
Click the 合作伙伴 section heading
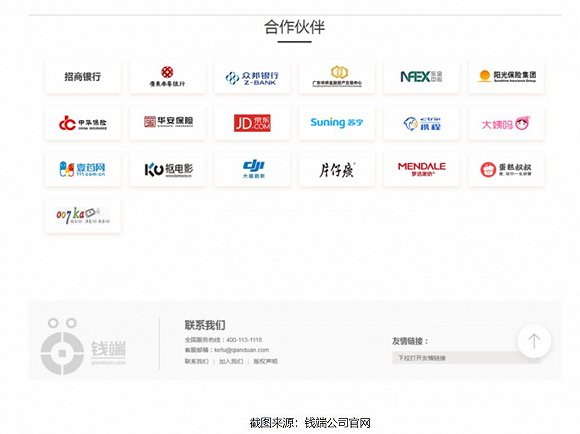click(x=294, y=27)
